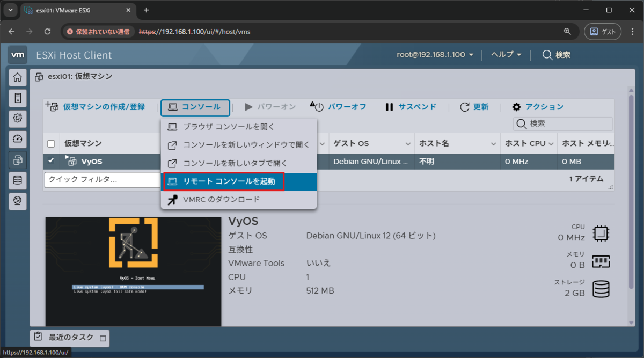Image resolution: width=644 pixels, height=358 pixels.
Task: Click the VyOS virtual machine name
Action: click(x=91, y=161)
